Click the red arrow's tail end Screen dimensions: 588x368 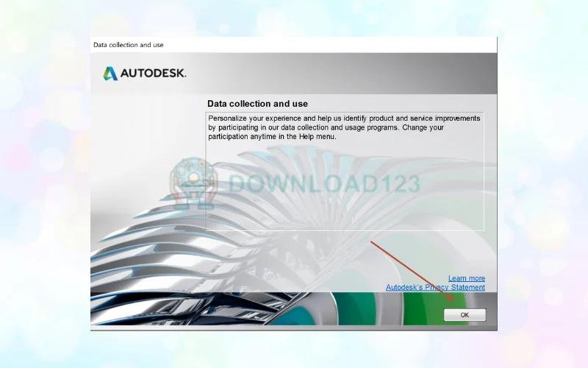pyautogui.click(x=371, y=241)
